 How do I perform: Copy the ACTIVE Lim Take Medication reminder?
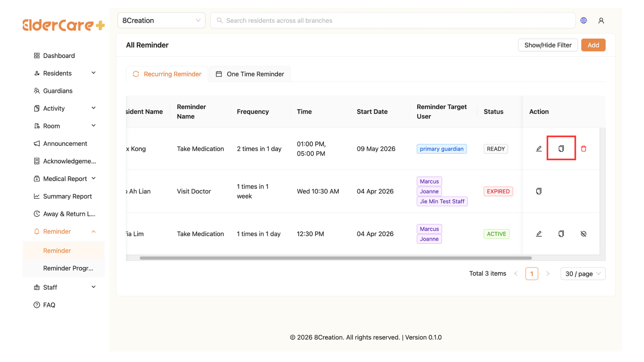tap(561, 234)
